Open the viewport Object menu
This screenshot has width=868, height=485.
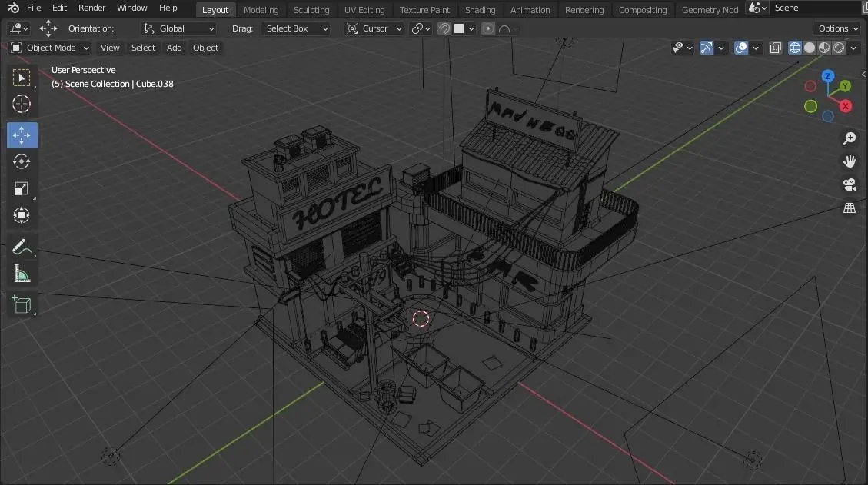205,48
